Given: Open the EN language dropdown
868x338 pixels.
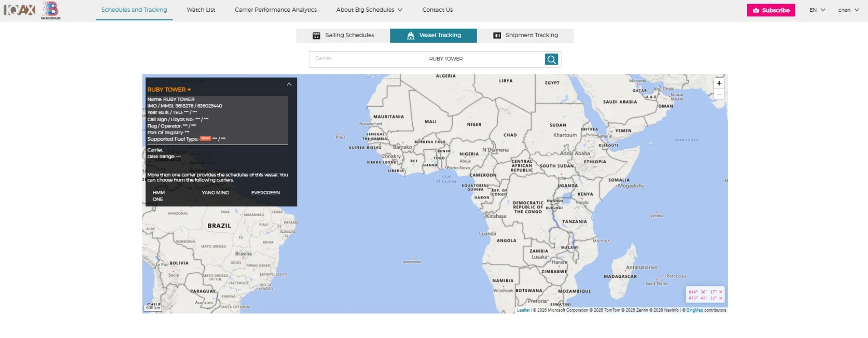Looking at the screenshot, I should [817, 10].
